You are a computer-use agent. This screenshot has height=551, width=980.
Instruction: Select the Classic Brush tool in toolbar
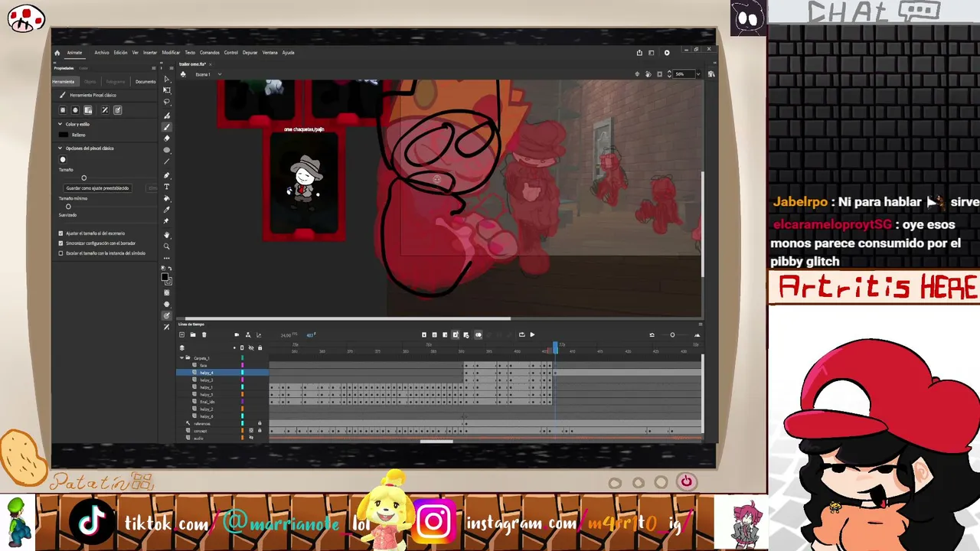(x=167, y=127)
